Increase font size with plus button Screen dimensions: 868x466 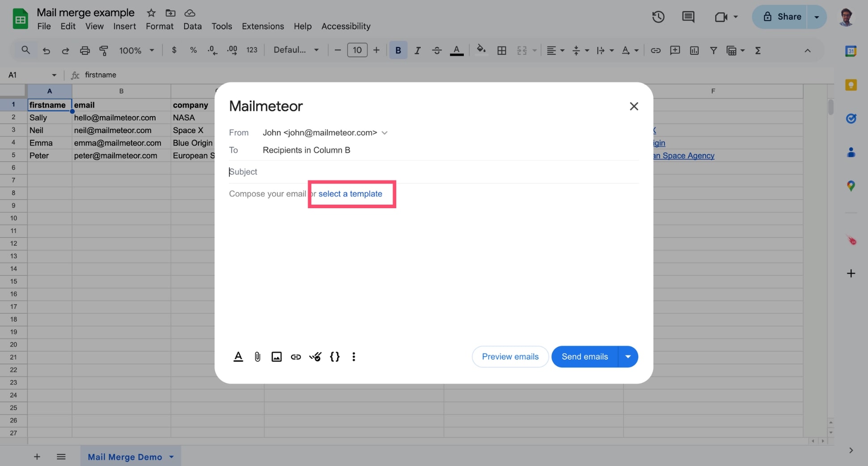[x=377, y=50]
